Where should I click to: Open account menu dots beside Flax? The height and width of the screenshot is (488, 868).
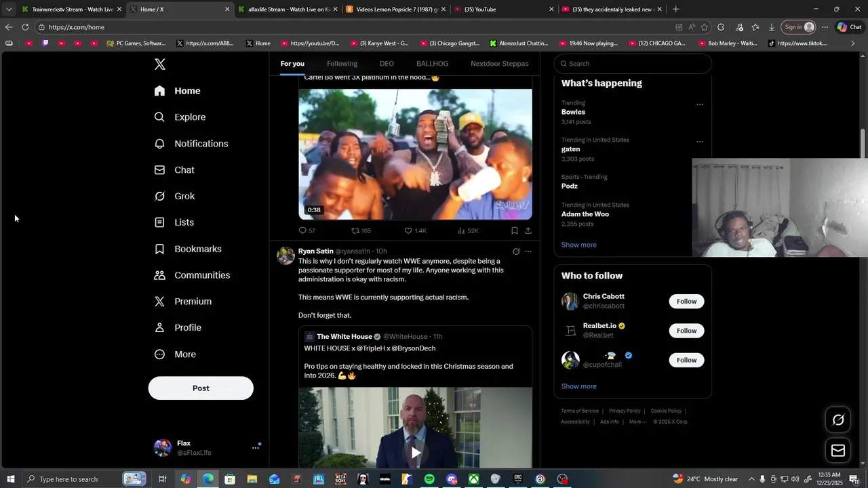256,447
